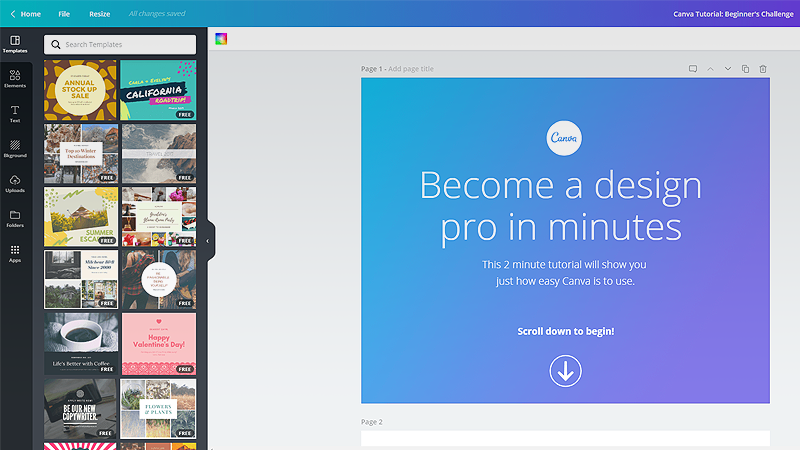Click the '2 minute tutorial' subtitle text

(564, 272)
